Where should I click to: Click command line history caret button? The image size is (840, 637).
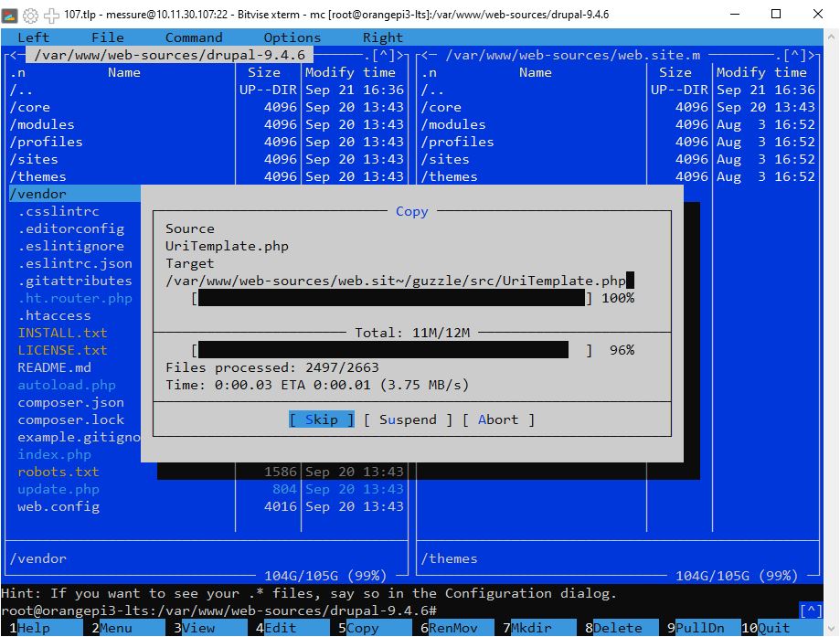pos(811,610)
